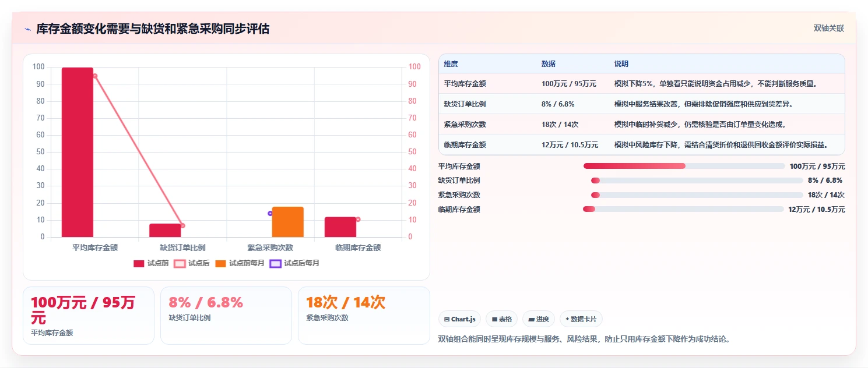Image resolution: width=868 pixels, height=368 pixels.
Task: Click the x-axis label 临期库存金额
Action: pyautogui.click(x=358, y=247)
